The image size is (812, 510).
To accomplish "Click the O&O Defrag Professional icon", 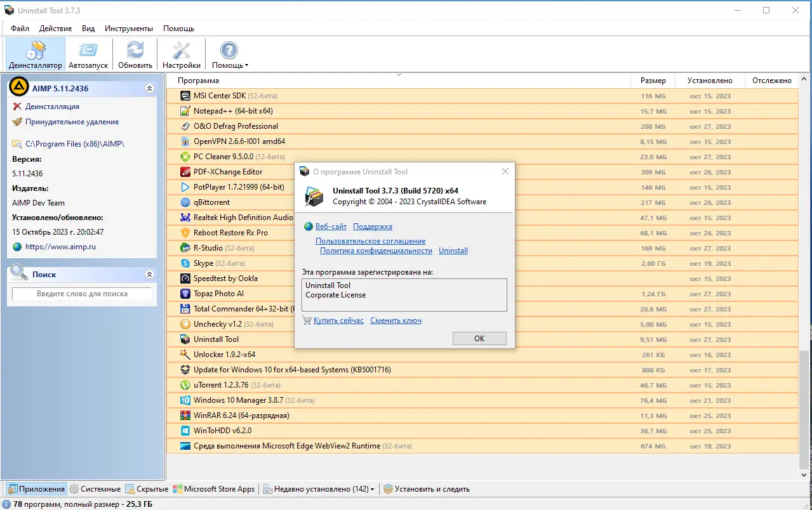I will tap(185, 126).
